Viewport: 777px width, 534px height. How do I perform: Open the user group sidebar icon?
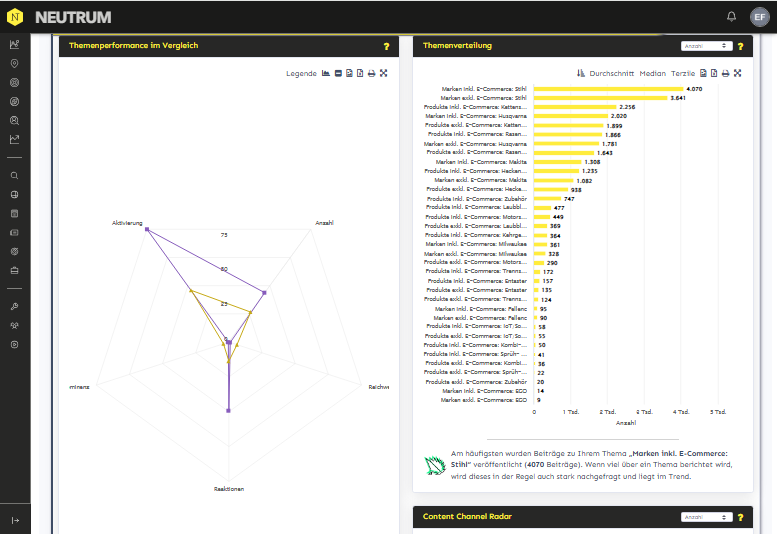tap(14, 325)
